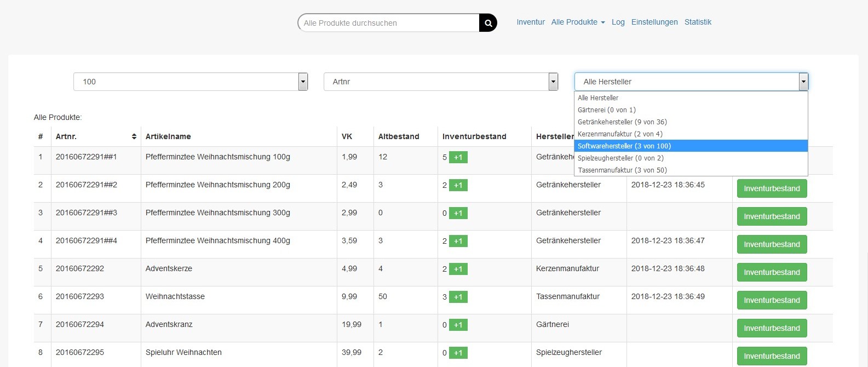Viewport: 868px width, 367px height.
Task: Expand the Artnr sort dropdown
Action: [x=440, y=82]
